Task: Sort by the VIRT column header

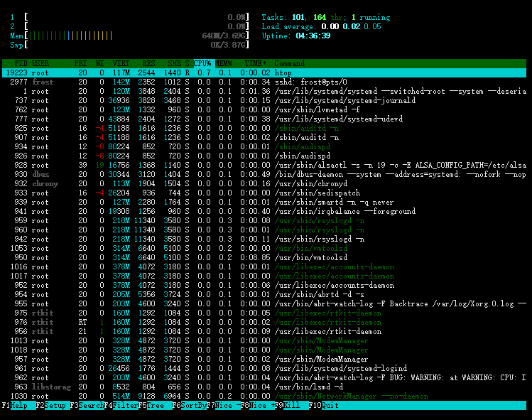Action: (x=121, y=63)
